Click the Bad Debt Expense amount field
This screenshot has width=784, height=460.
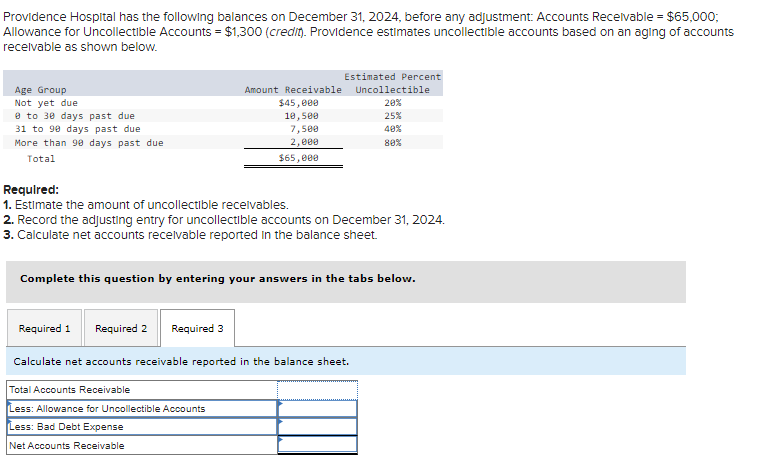pyautogui.click(x=318, y=426)
